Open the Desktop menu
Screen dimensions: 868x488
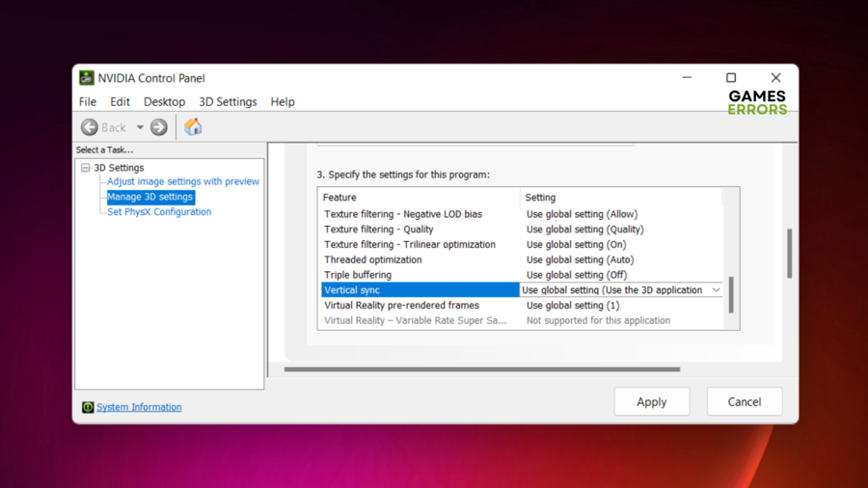click(164, 102)
